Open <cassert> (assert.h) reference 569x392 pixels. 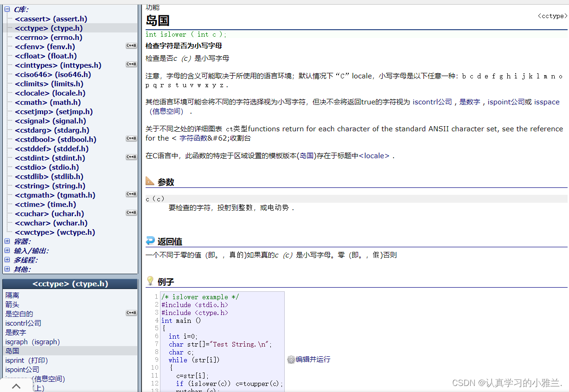[51, 19]
